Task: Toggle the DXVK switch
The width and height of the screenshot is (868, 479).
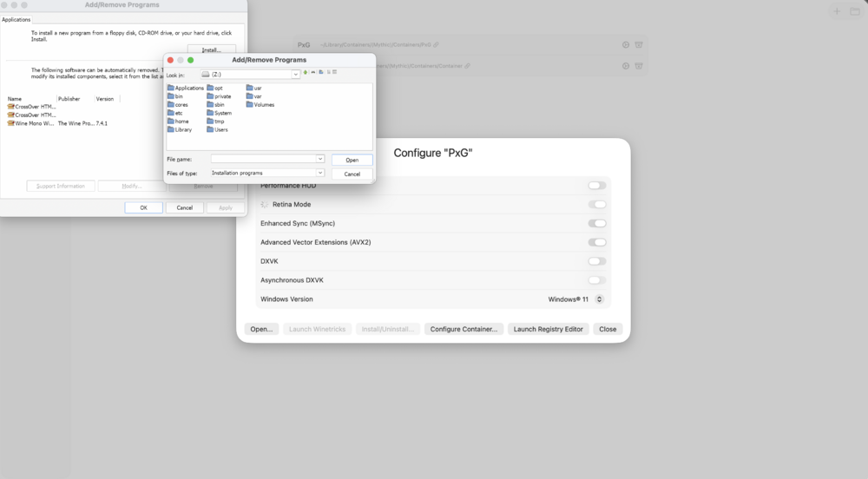Action: (597, 261)
